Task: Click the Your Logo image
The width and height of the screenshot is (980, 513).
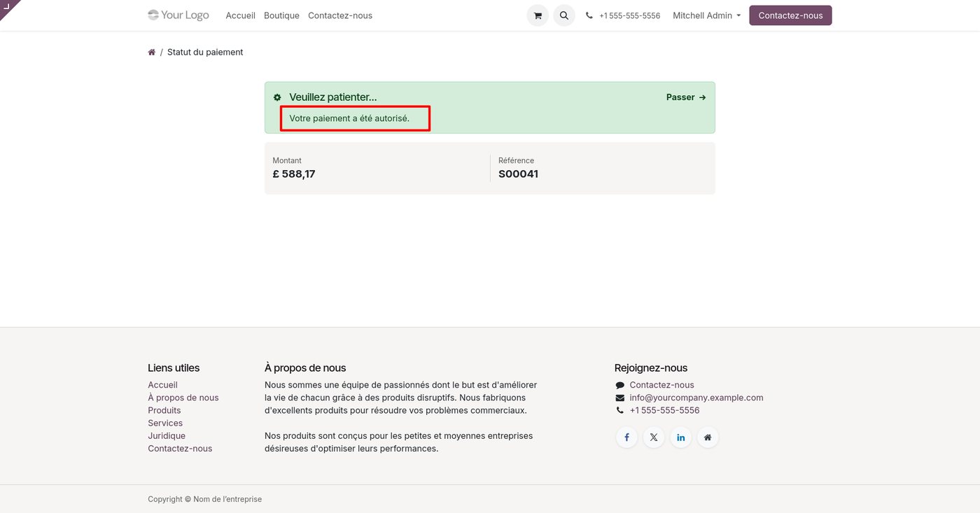Action: pos(178,15)
